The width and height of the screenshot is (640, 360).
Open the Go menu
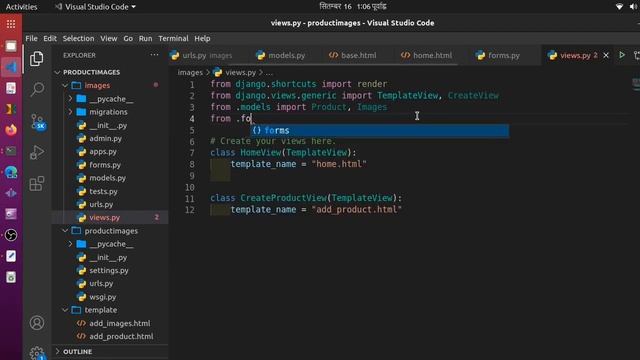point(128,38)
